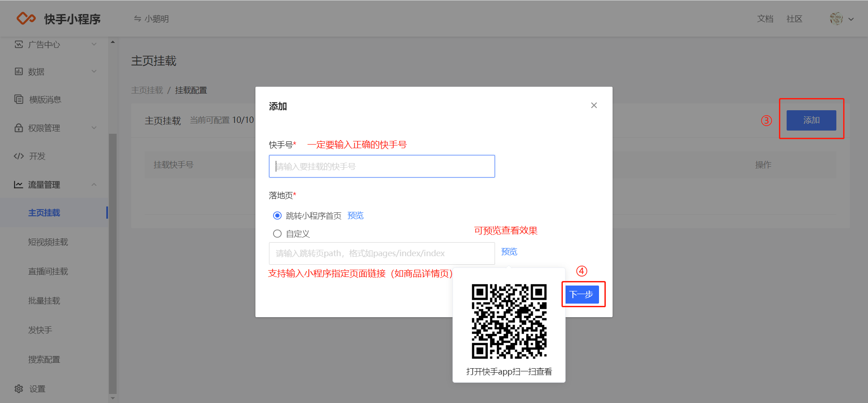The width and height of the screenshot is (868, 403).
Task: Click the preview QR code image
Action: click(x=509, y=321)
